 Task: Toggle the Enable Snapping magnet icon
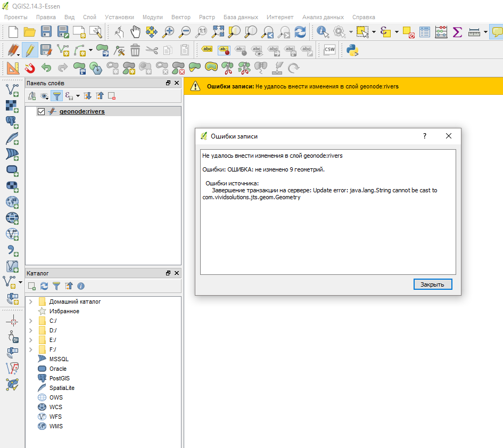(30, 68)
